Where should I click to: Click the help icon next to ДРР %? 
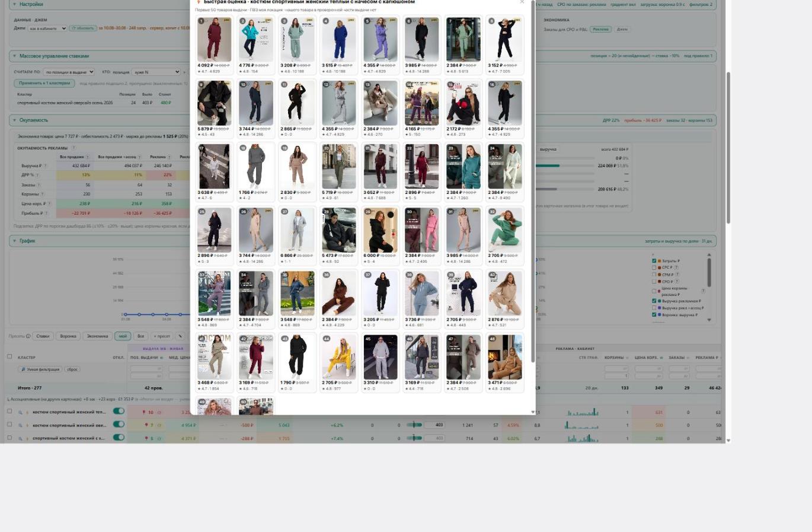37,175
